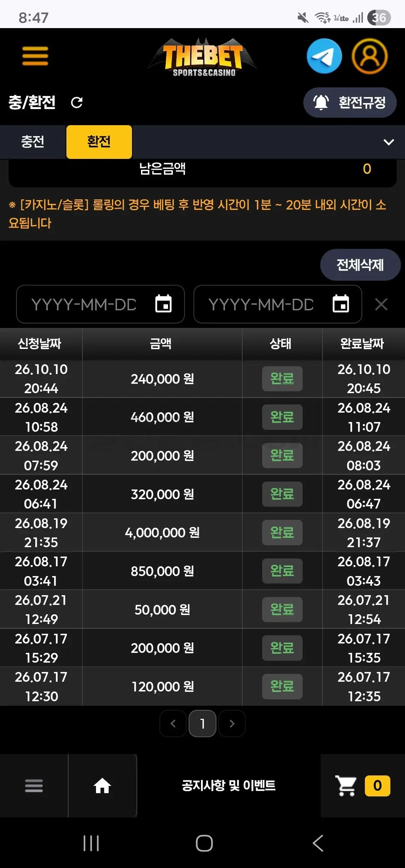Screen dimensions: 405x868
Task: Tap 완료 status in the 320,000 원 row
Action: tap(282, 494)
